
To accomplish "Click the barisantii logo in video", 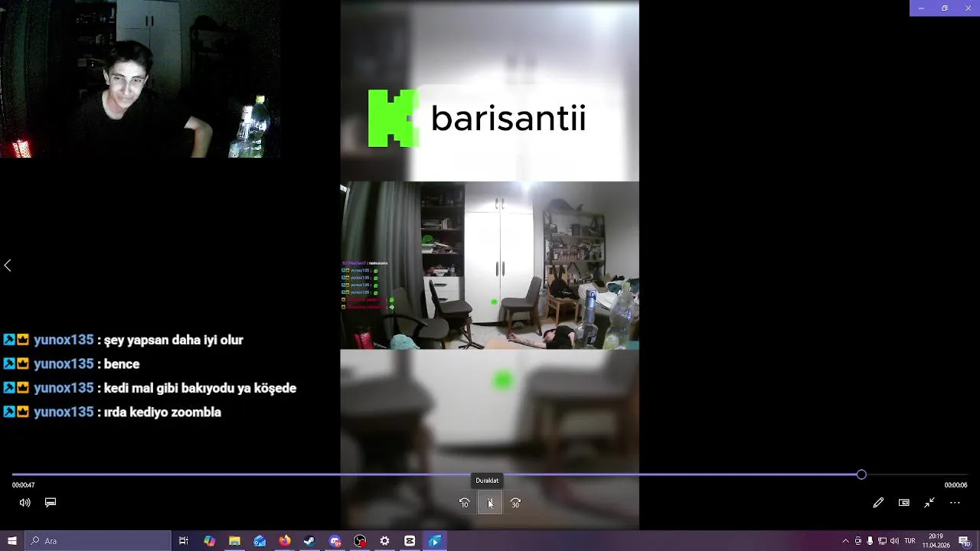I will click(477, 119).
